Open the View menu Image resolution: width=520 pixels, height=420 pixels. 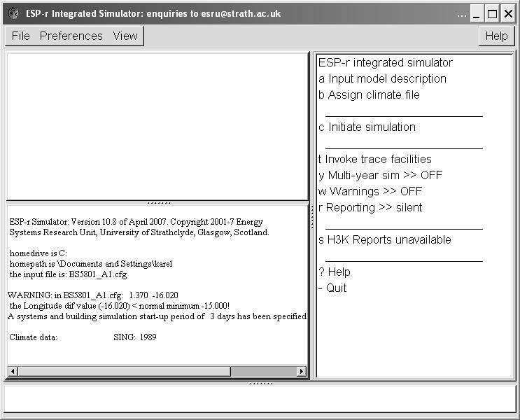click(125, 36)
